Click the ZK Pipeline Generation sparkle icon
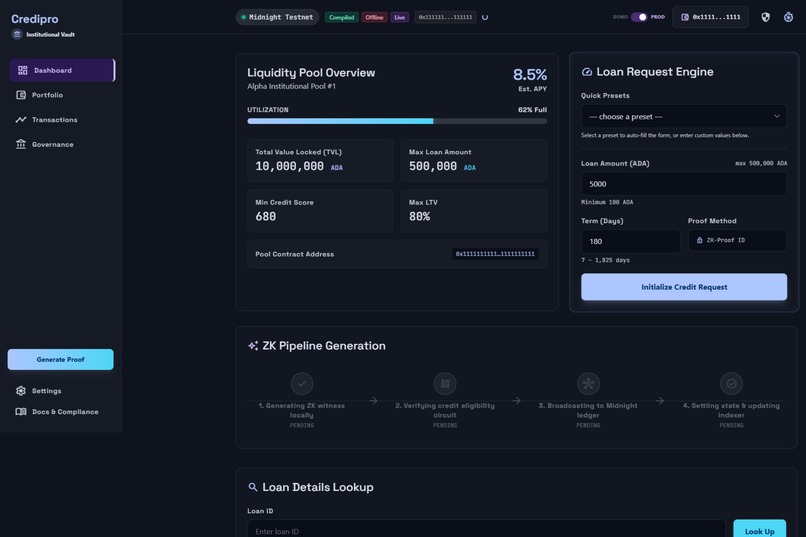 253,346
